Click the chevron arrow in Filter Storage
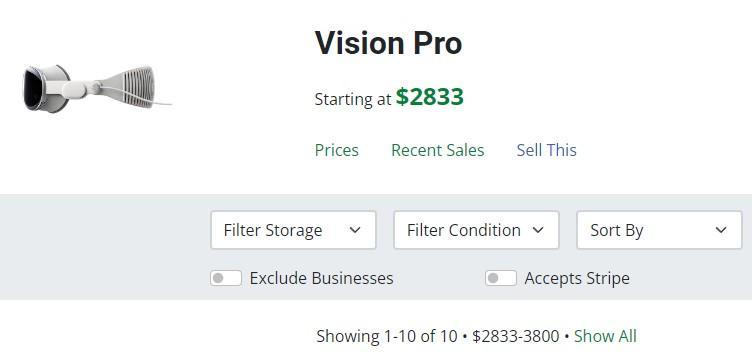The image size is (752, 361). tap(355, 230)
